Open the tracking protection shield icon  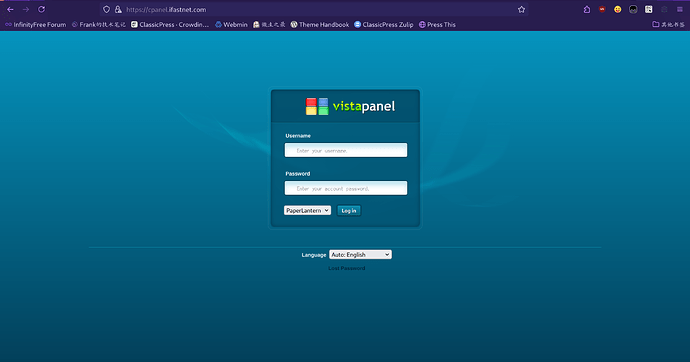(x=106, y=9)
